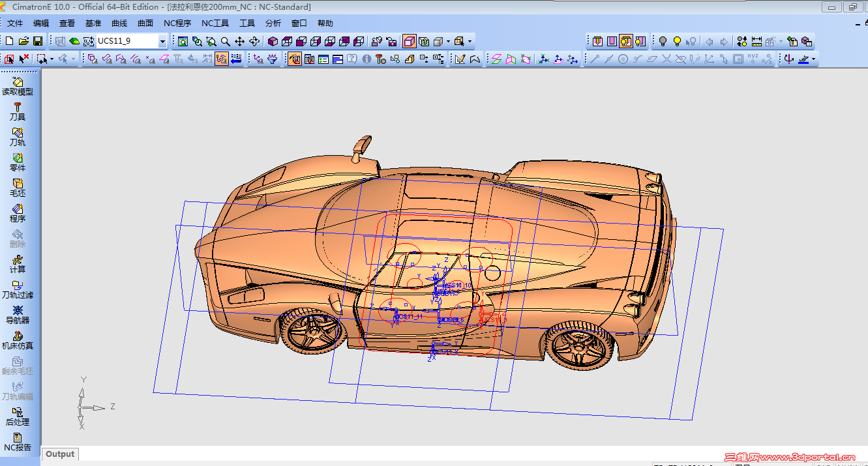Open Post Process (后处理) guide item
The height and width of the screenshot is (466, 868).
click(x=18, y=416)
